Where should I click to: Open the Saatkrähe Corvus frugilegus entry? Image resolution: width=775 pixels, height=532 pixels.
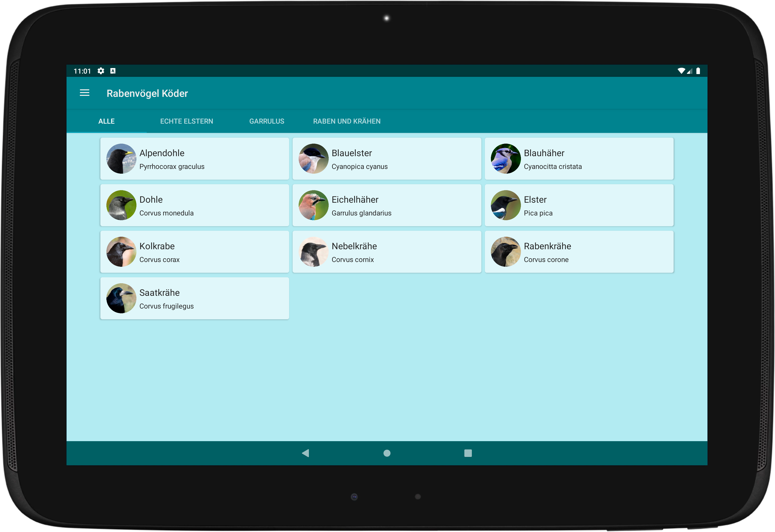coord(195,299)
